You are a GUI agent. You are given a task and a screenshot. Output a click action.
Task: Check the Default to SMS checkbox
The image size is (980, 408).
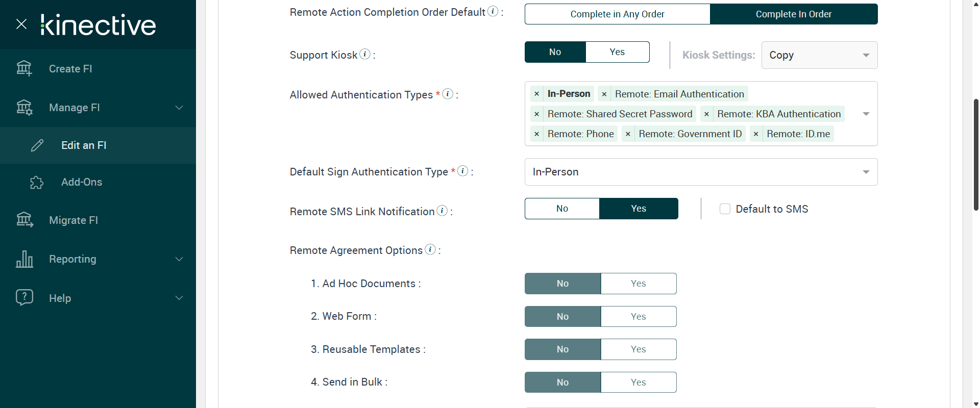(x=725, y=209)
